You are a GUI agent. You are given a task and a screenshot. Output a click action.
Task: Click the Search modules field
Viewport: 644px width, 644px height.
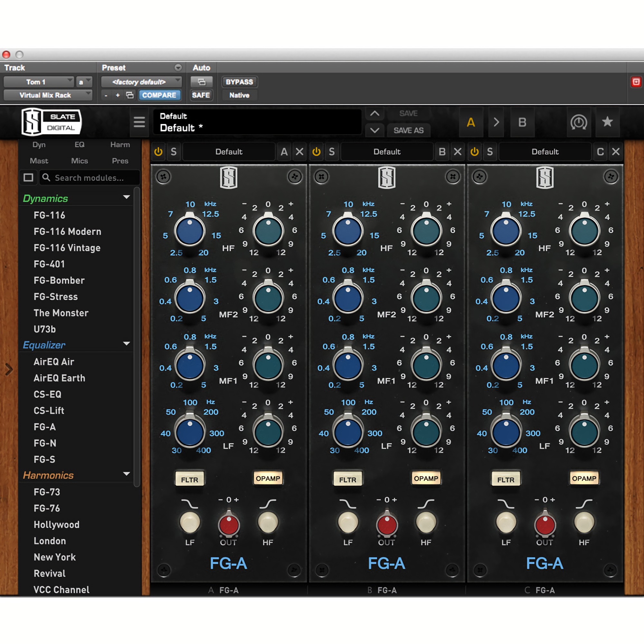tap(90, 177)
